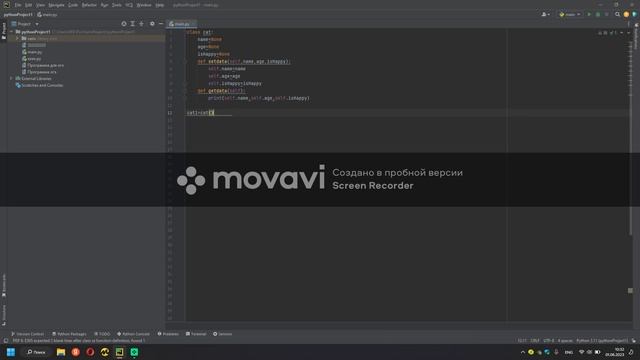640x360 pixels.
Task: Click the Windows Start button
Action: click(11, 352)
